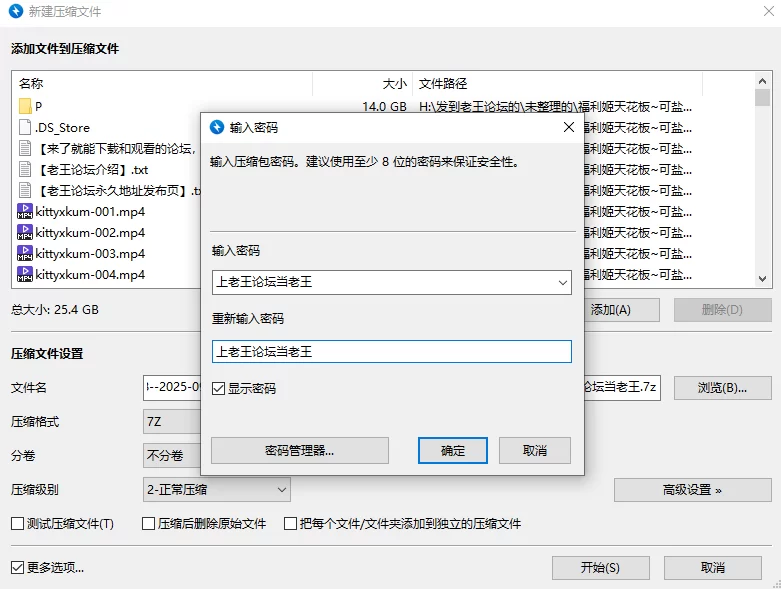Click the 【来了就能下载和观看的论坛 document icon
Viewport: 781px width, 589px height.
coord(24,148)
